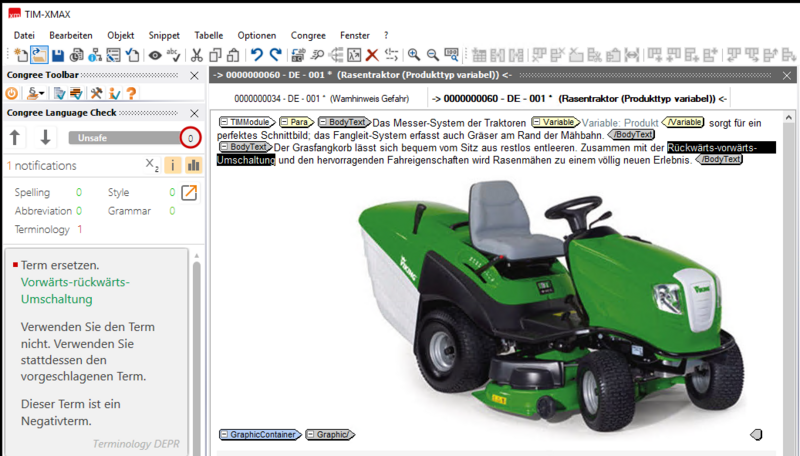Click the structure tree info icon
The width and height of the screenshot is (800, 456).
point(95,55)
